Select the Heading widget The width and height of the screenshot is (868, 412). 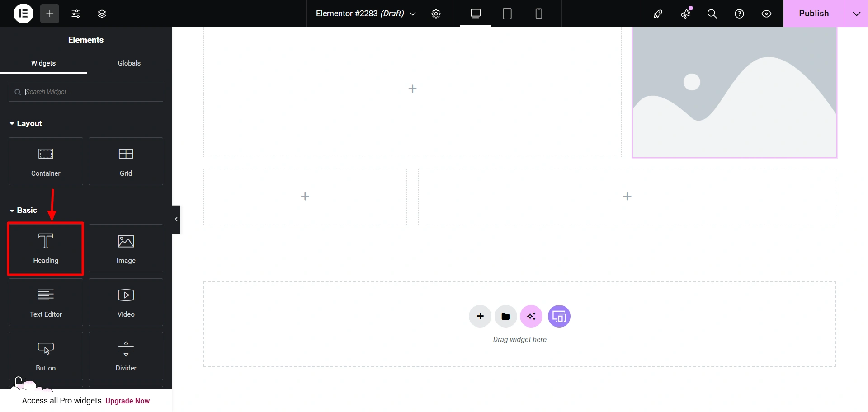coord(46,248)
